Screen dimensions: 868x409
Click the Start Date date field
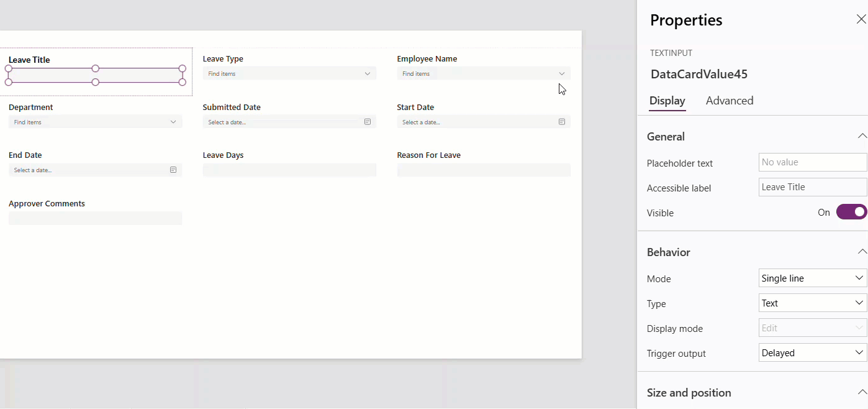[484, 122]
